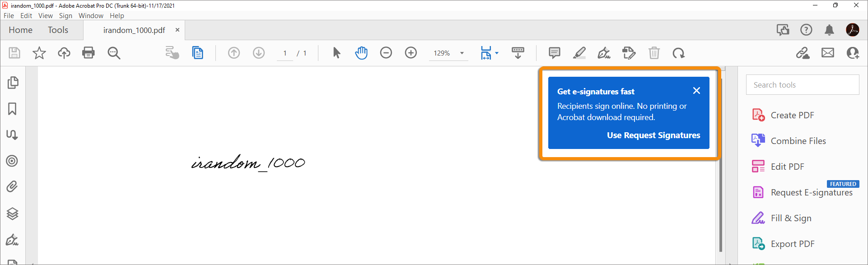Rotate the page clockwise

coord(678,53)
